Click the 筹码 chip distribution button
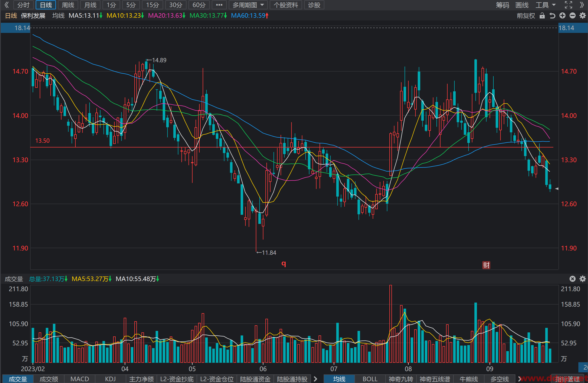588x383 pixels. pyautogui.click(x=502, y=5)
